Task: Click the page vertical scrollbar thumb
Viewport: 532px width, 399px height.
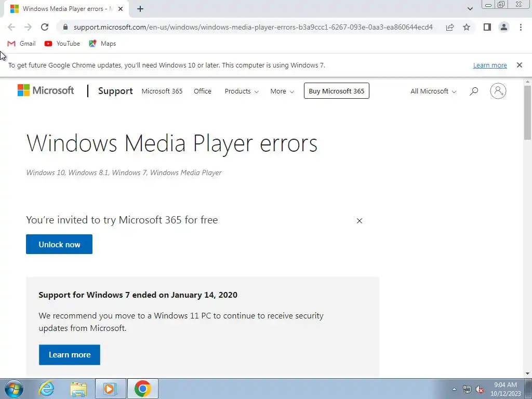Action: (x=528, y=112)
